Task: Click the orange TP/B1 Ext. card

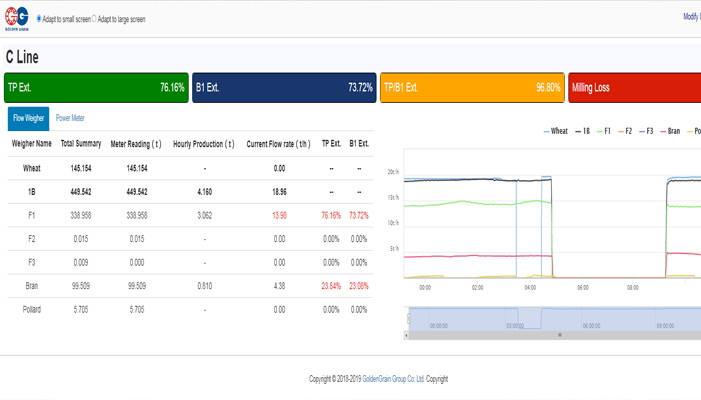Action: (473, 88)
